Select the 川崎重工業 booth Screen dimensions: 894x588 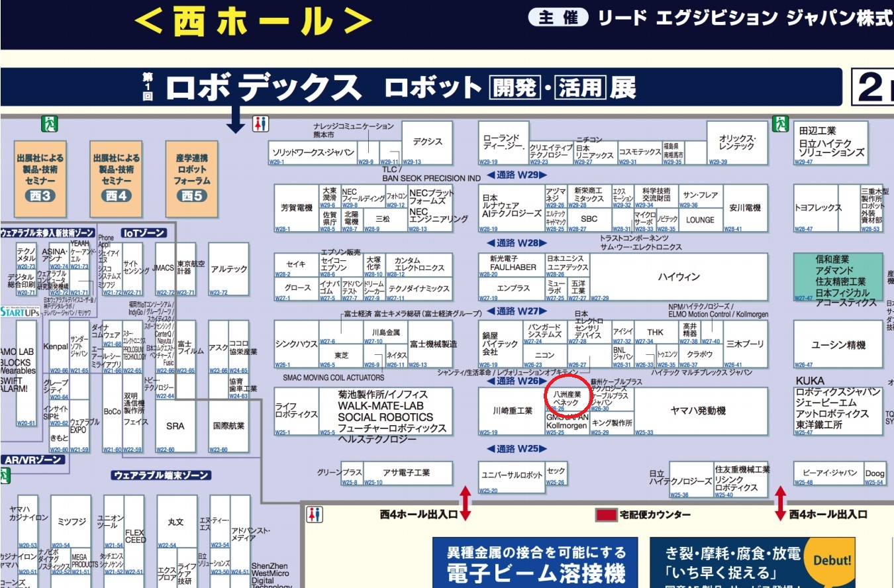(x=512, y=411)
